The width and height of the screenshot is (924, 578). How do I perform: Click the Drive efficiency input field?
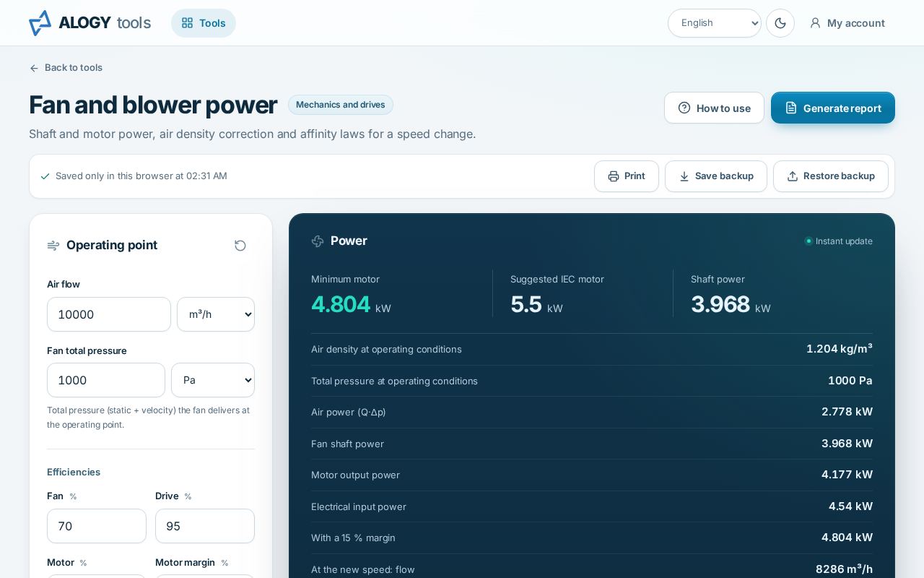tap(205, 526)
